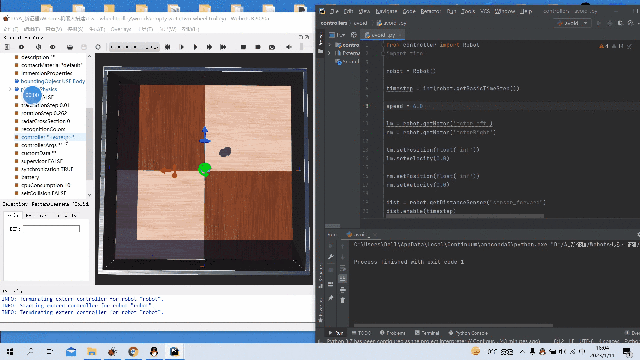Click Webots ladybug icon on taskbar
Image resolution: width=640 pixels, height=360 pixels.
pyautogui.click(x=112, y=351)
